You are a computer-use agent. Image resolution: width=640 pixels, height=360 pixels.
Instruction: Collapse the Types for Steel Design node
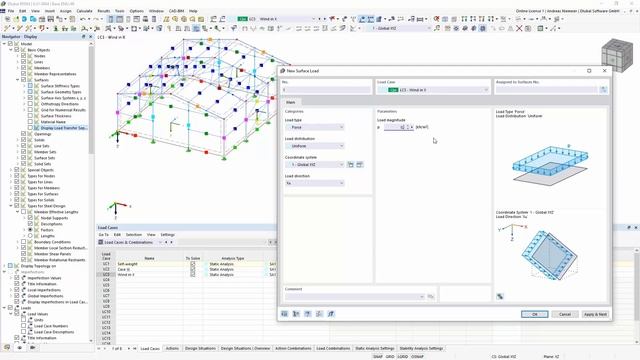(x=11, y=206)
